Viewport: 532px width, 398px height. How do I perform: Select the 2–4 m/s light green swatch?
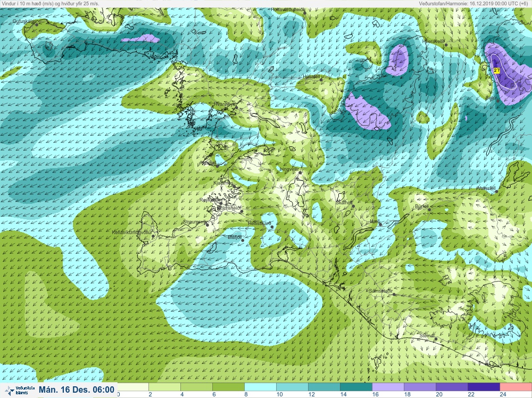(164, 387)
